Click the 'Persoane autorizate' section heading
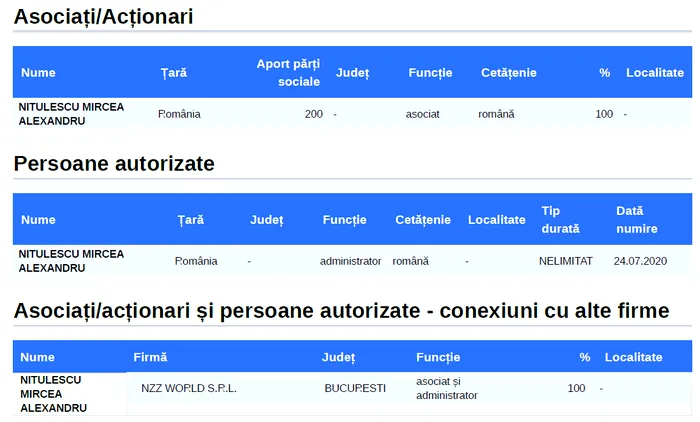The image size is (700, 422). 114,163
